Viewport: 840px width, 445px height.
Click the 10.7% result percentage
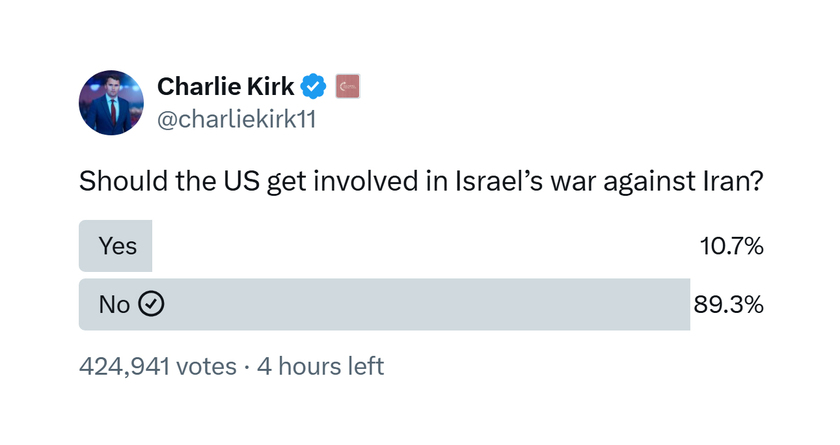[x=731, y=246]
